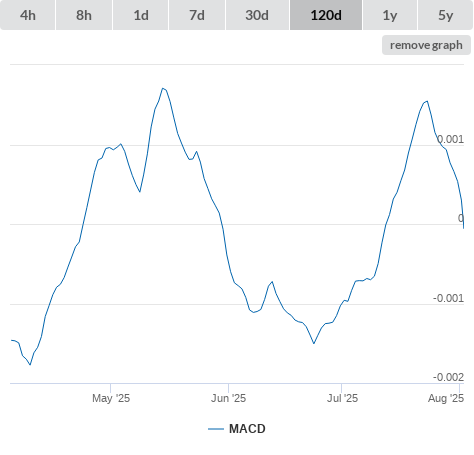
Task: Click the -0.002 y-axis label
Action: click(448, 377)
